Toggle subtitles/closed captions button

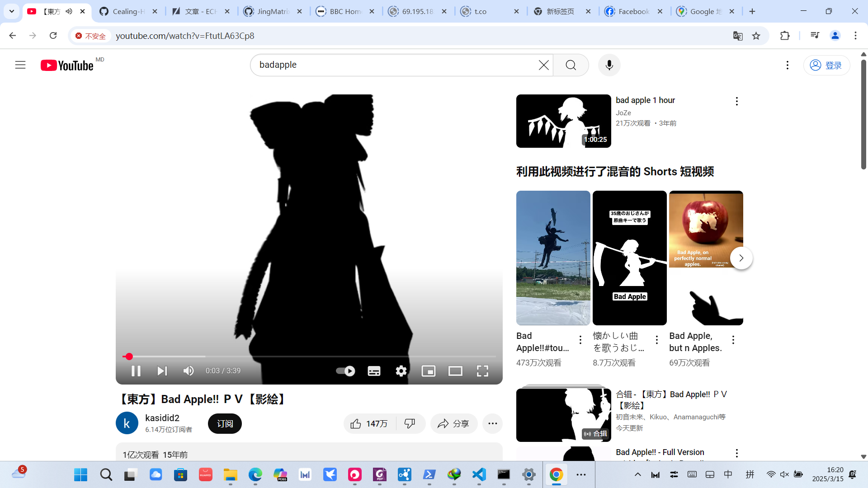click(x=374, y=371)
